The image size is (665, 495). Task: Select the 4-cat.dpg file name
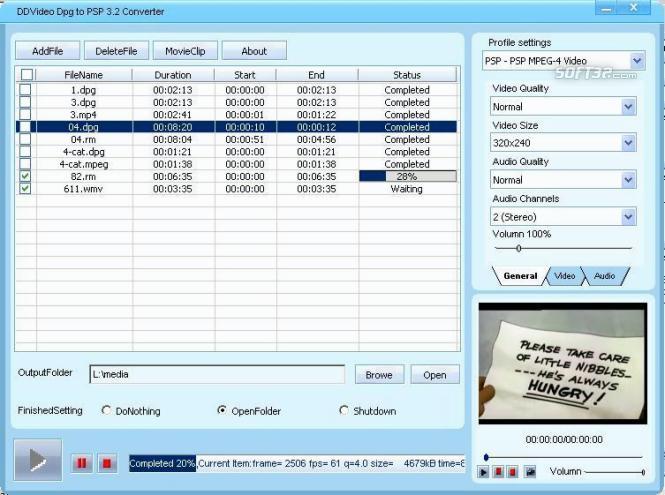(x=84, y=151)
